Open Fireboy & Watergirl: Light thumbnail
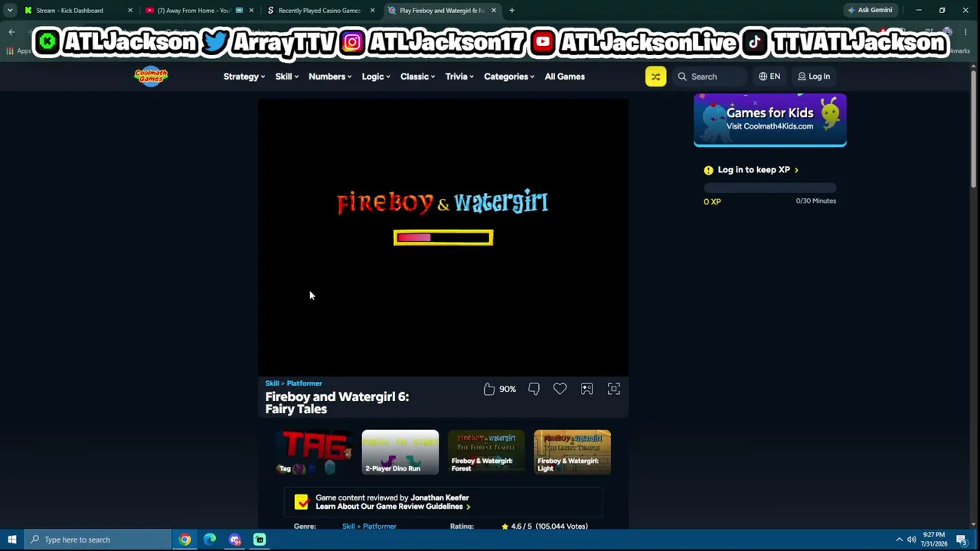Image resolution: width=980 pixels, height=551 pixels. (x=572, y=452)
